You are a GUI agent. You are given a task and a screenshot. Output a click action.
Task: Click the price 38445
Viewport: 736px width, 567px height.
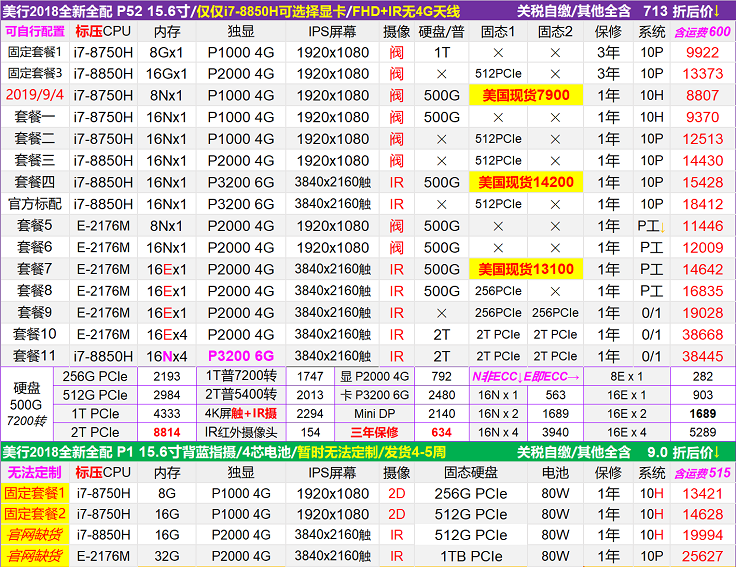click(x=702, y=356)
